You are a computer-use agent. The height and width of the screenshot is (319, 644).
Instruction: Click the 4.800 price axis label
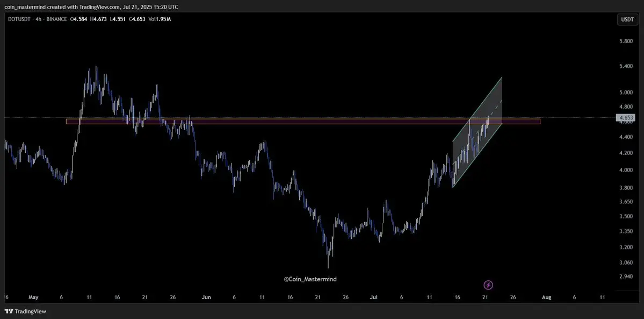[626, 107]
